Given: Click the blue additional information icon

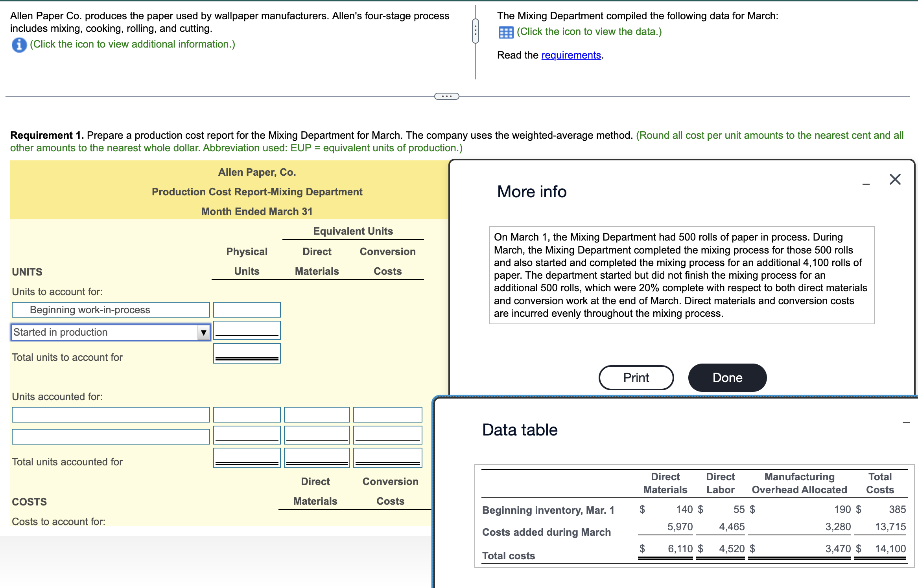Looking at the screenshot, I should click(x=19, y=45).
